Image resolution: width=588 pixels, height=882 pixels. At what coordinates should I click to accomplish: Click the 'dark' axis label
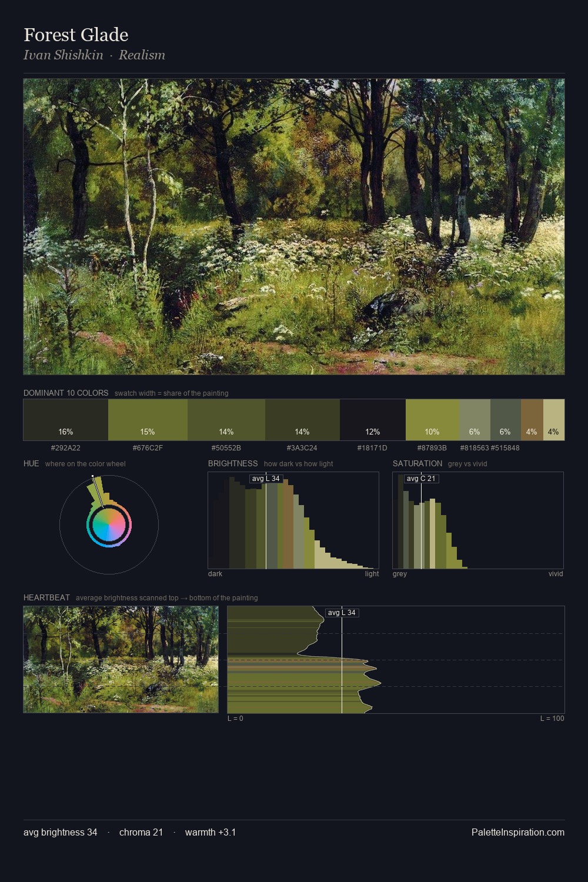point(215,574)
